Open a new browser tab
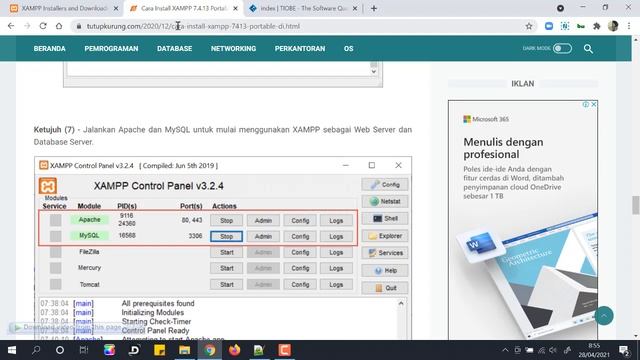640x360 pixels. click(373, 8)
